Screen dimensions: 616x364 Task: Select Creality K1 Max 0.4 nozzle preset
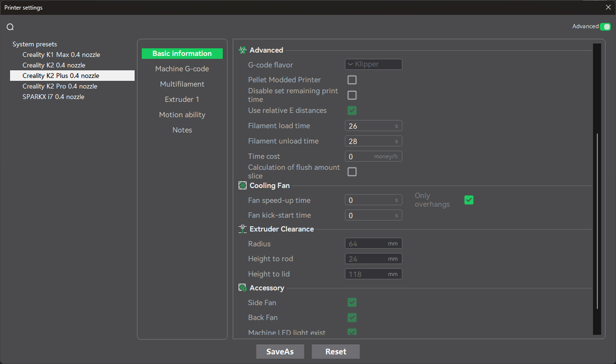[61, 55]
